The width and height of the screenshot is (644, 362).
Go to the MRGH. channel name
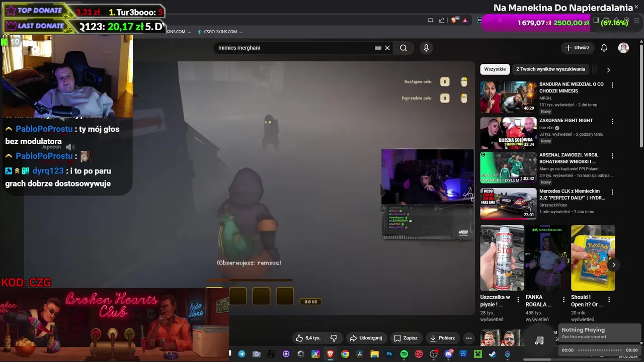point(545,98)
